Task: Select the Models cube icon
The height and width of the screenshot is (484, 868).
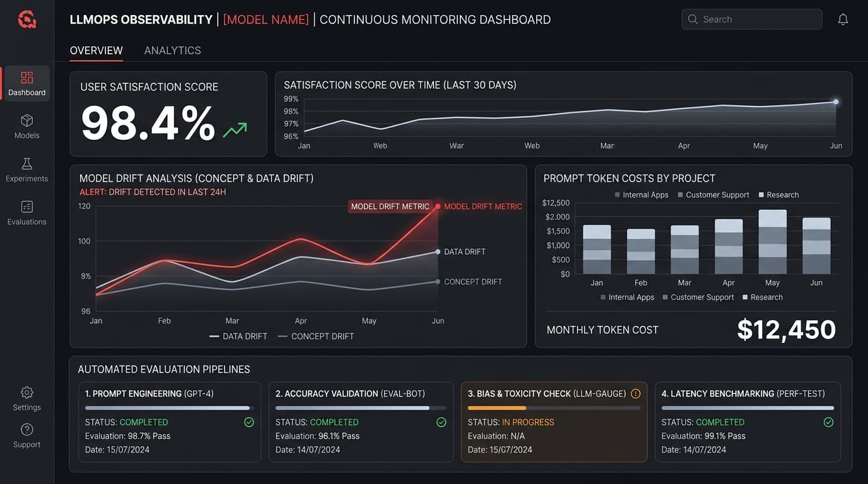Action: (27, 120)
